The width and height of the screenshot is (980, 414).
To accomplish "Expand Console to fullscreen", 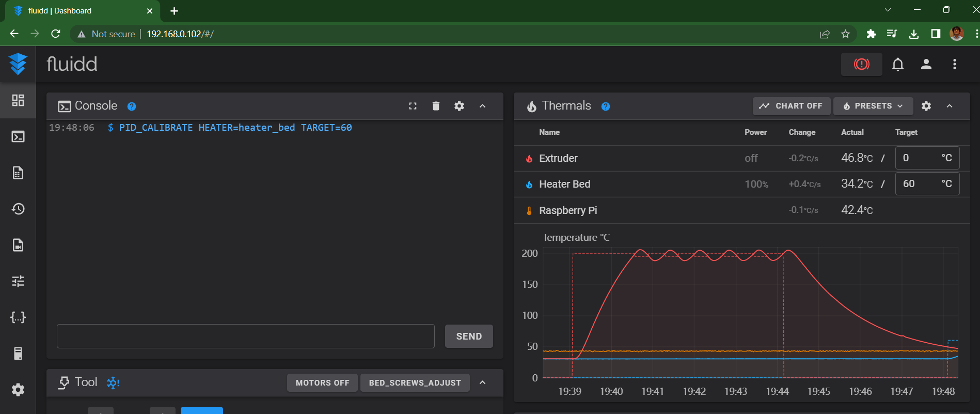I will [x=413, y=106].
